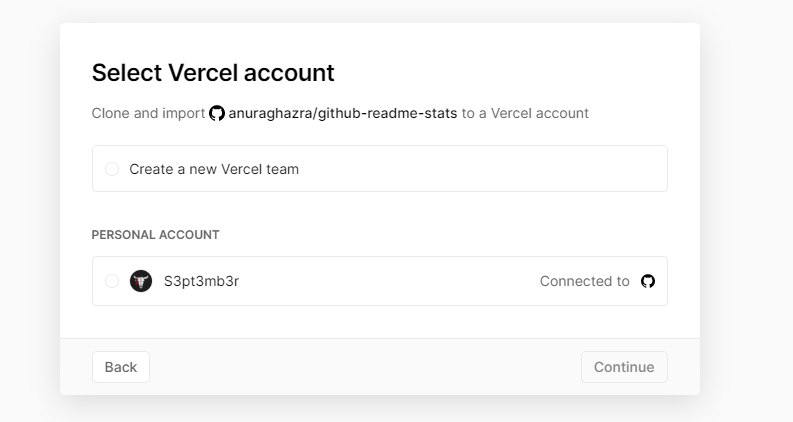
Task: Click the GitHub icon after "Connected to"
Action: click(648, 281)
